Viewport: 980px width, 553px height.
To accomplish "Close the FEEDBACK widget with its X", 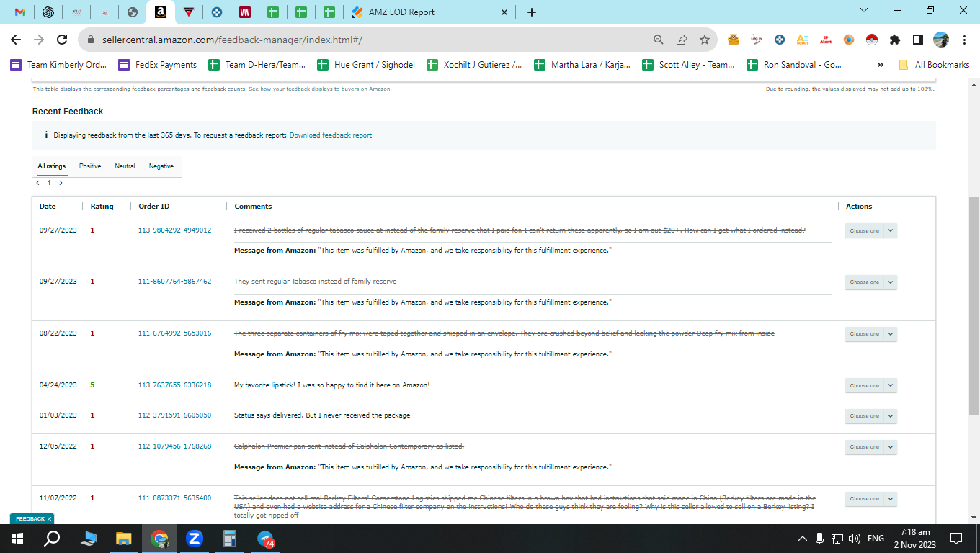I will click(x=49, y=518).
